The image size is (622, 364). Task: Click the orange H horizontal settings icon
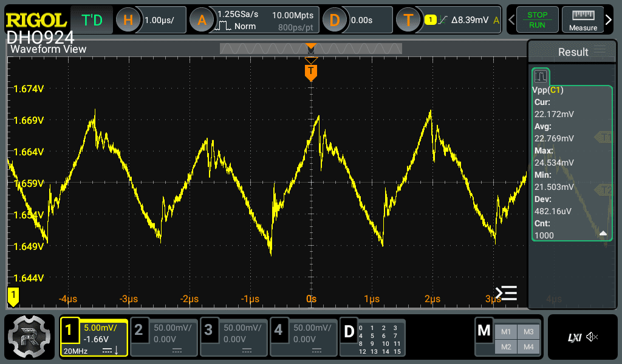click(x=128, y=20)
